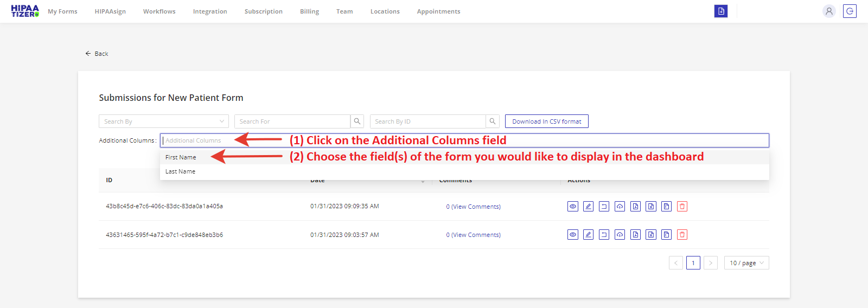The image size is (868, 308).
Task: Go to the Billing section
Action: pos(309,11)
